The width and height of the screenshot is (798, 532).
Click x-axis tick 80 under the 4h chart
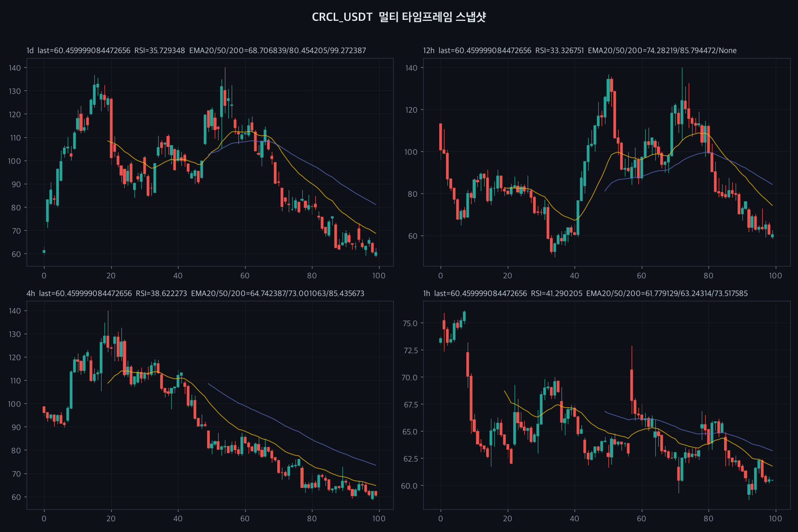point(312,518)
